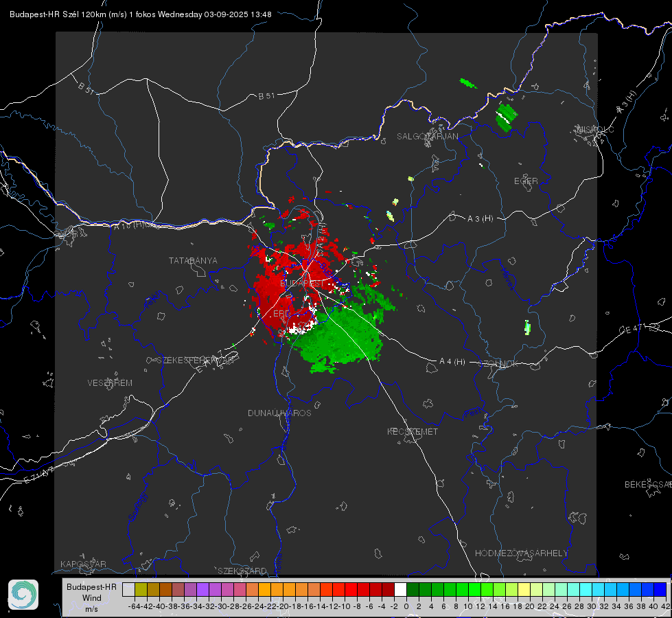Pick the olive swatch above -64

pyautogui.click(x=141, y=589)
